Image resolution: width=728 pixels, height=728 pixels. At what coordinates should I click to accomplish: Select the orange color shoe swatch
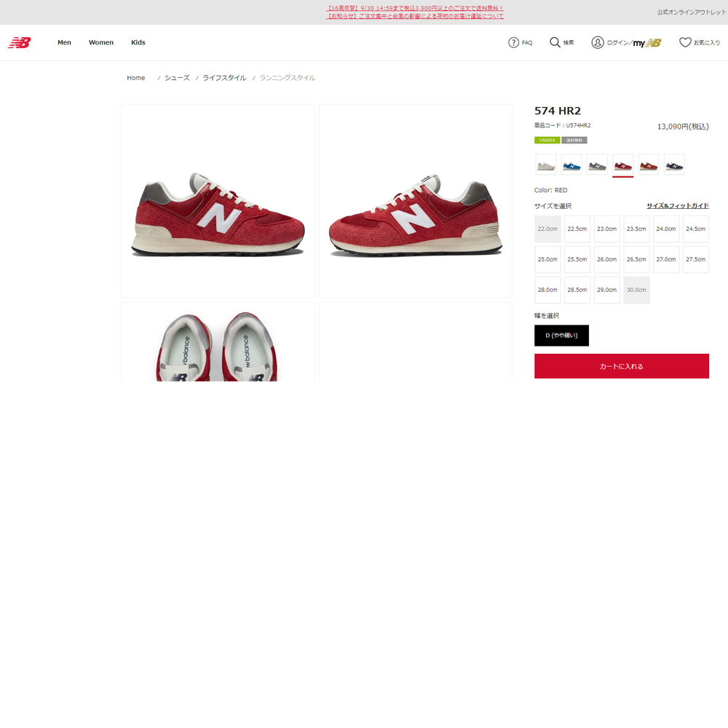tap(649, 165)
